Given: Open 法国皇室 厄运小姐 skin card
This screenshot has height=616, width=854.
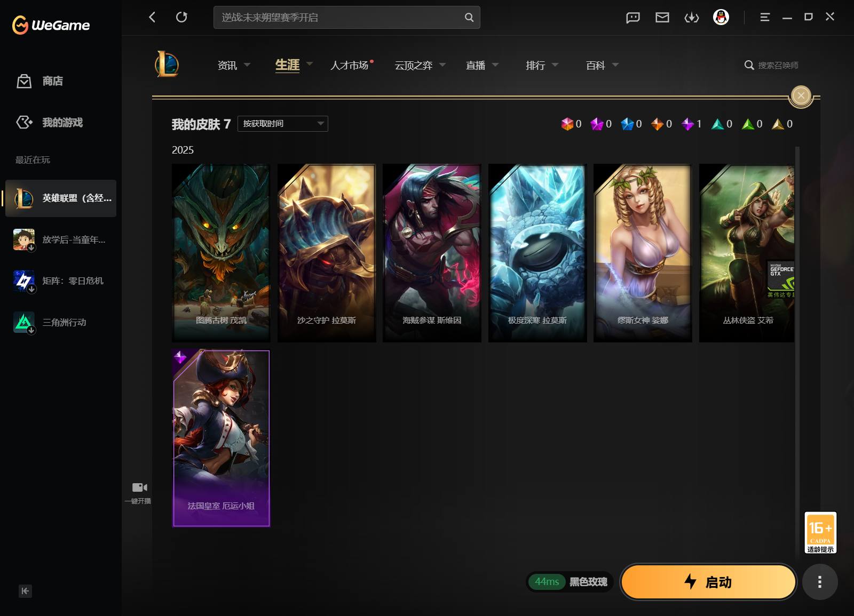Looking at the screenshot, I should click(221, 438).
